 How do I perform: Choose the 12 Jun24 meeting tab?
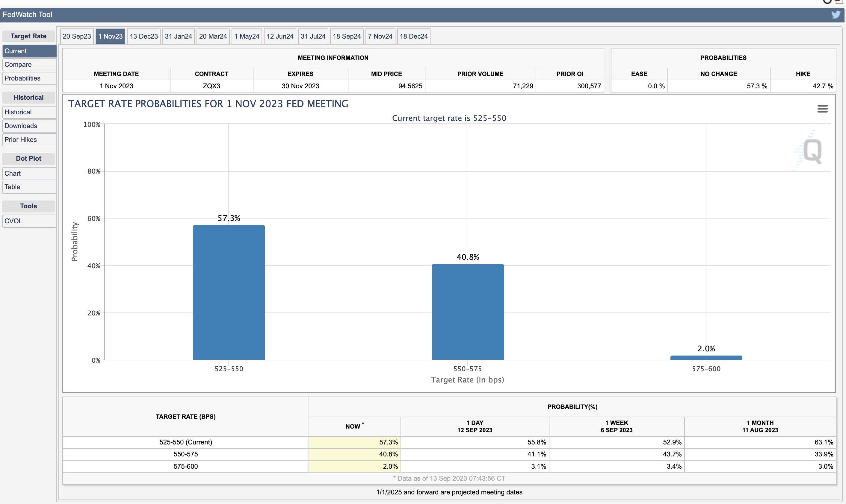pyautogui.click(x=280, y=36)
